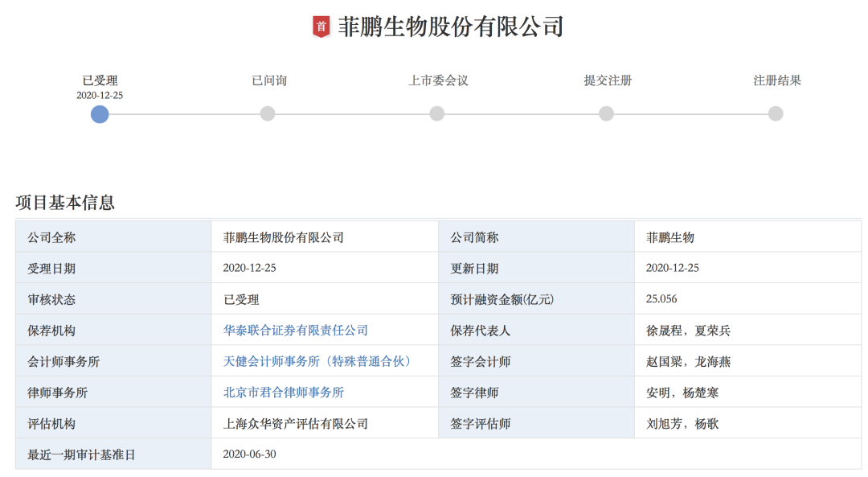Select the 已问询 progress step circle
The height and width of the screenshot is (477, 868).
click(x=268, y=114)
